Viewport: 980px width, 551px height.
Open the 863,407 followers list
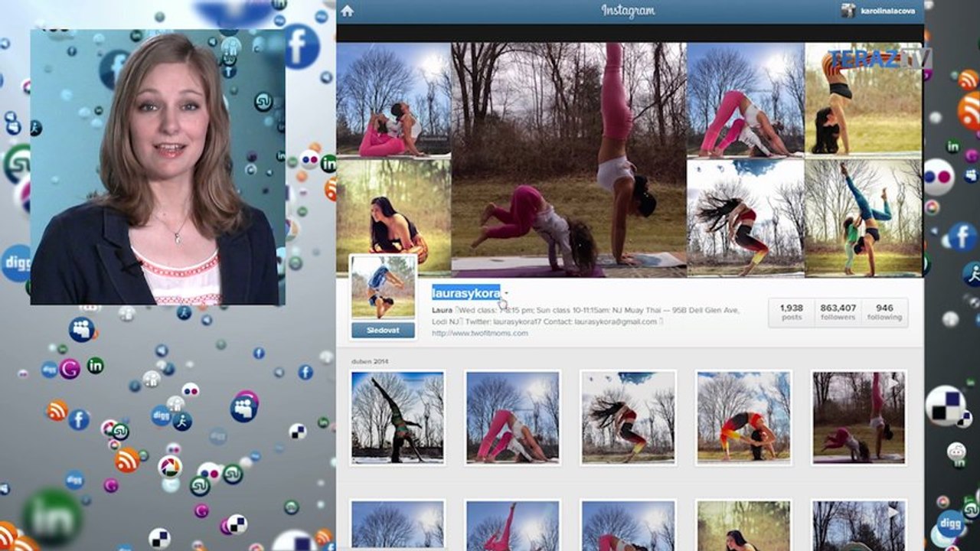[838, 312]
